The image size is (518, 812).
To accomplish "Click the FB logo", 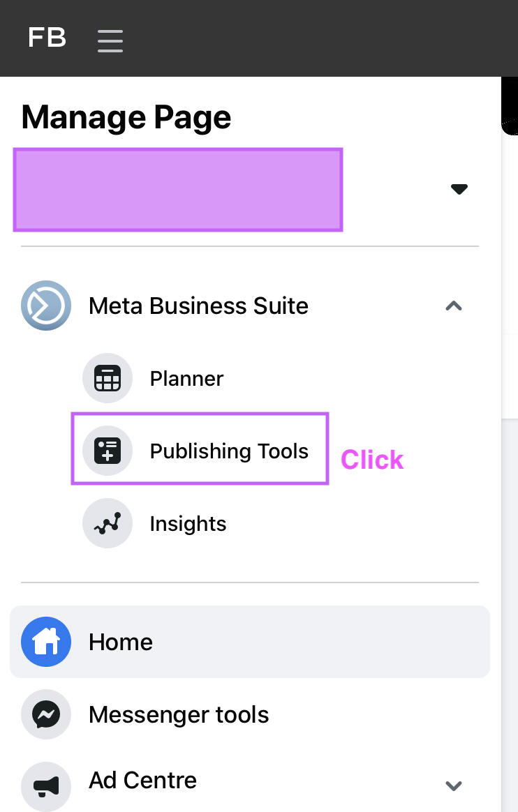I will tap(47, 38).
